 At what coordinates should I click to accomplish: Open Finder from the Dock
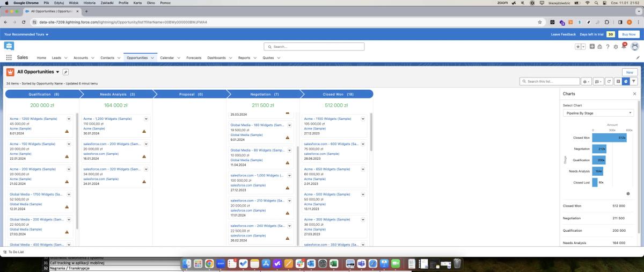point(186,263)
